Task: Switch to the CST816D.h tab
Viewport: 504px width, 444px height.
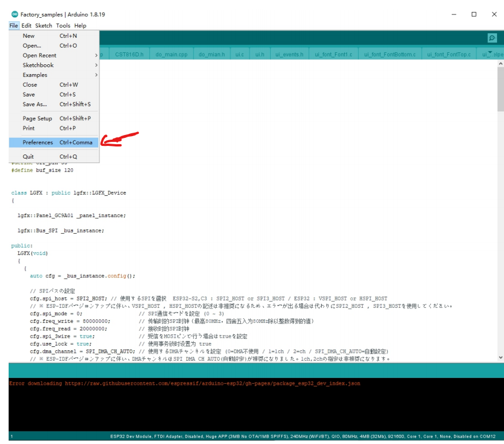Action: point(129,55)
